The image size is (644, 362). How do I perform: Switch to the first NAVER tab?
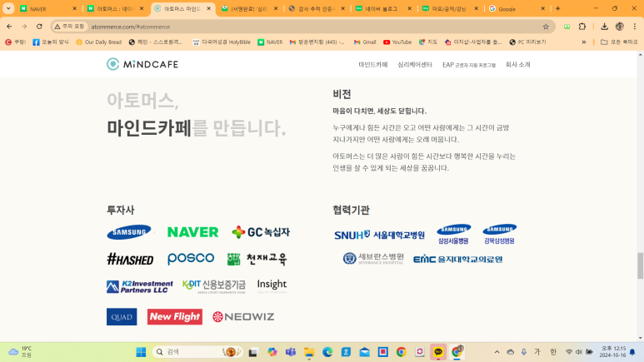click(x=48, y=8)
